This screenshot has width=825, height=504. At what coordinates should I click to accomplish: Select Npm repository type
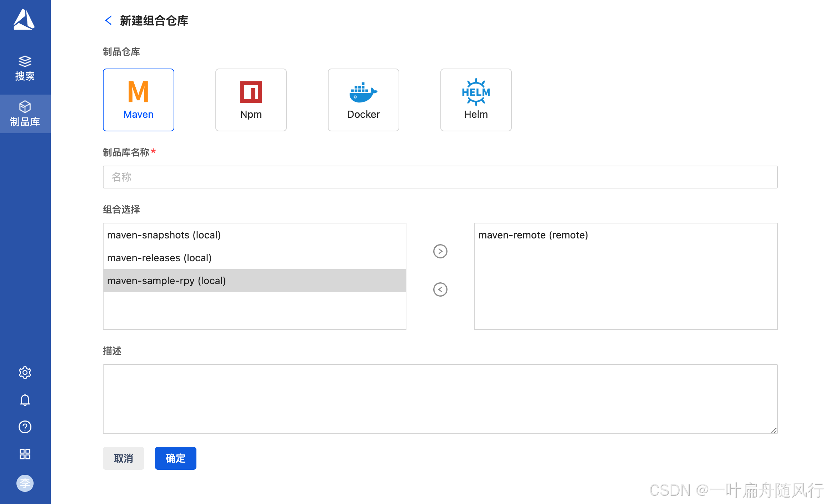251,100
